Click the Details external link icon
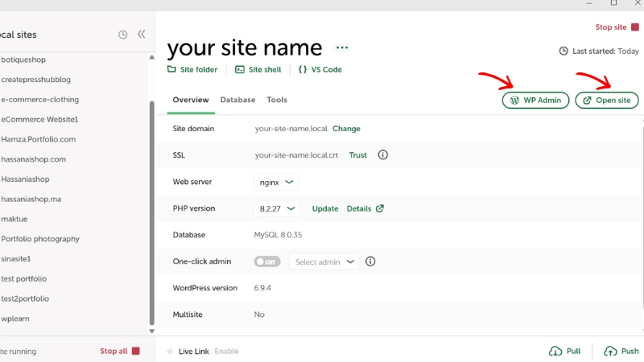 coord(380,208)
